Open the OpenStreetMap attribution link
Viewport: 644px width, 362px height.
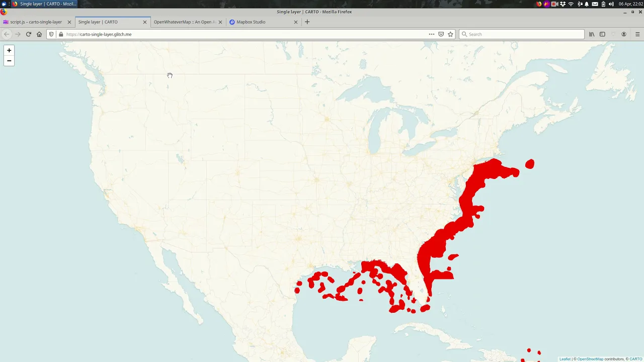pyautogui.click(x=590, y=359)
